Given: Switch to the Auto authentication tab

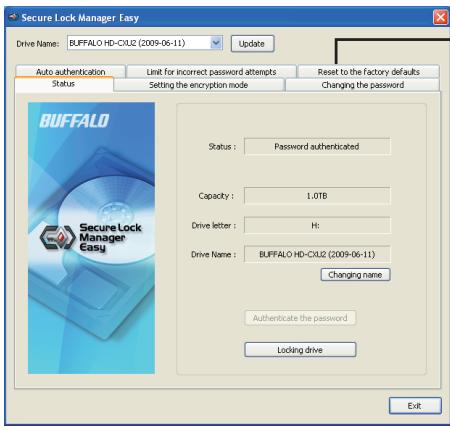Looking at the screenshot, I should 70,71.
